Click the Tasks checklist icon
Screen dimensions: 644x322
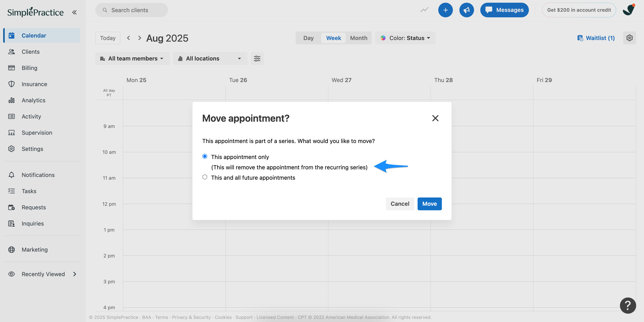click(11, 191)
